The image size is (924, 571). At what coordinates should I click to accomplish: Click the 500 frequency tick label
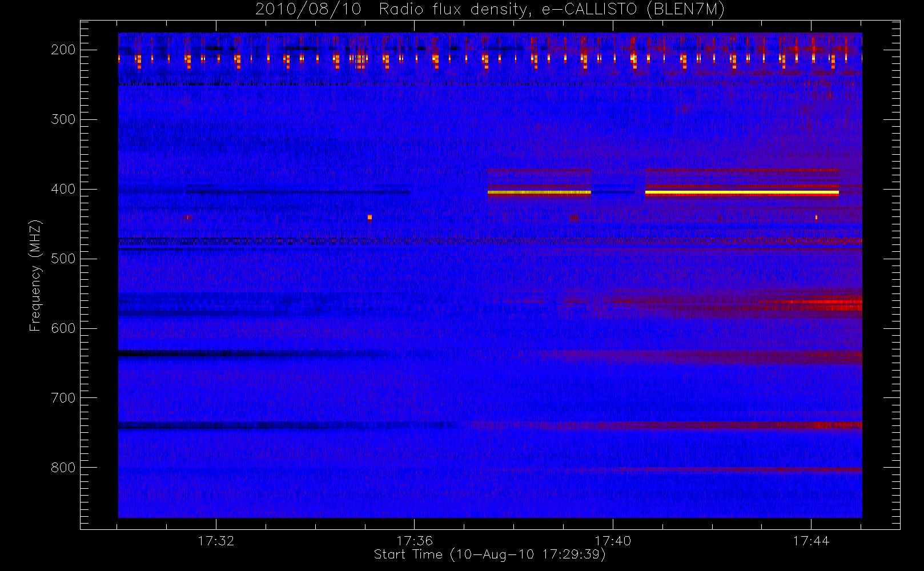point(63,259)
